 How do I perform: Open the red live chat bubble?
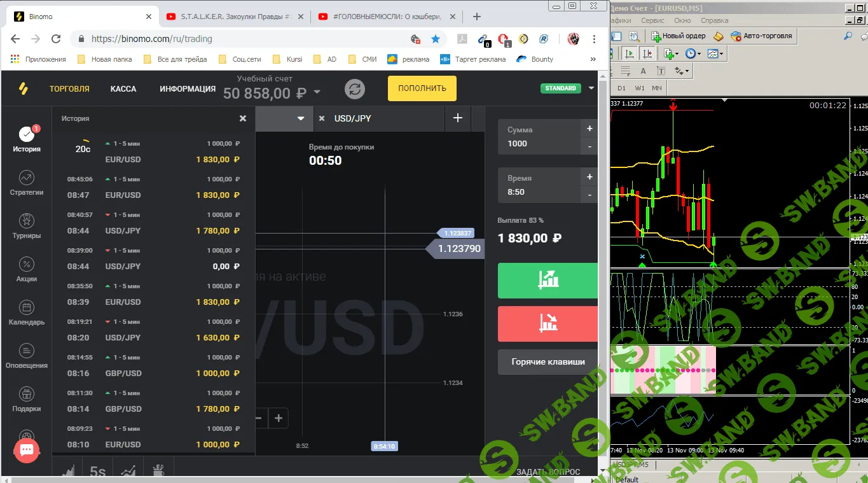coord(27,450)
